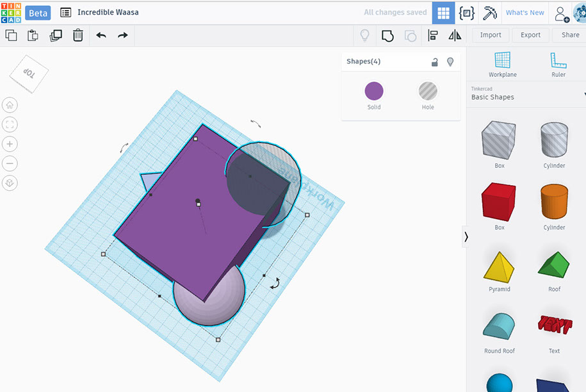Toggle orthographic perspective view
The height and width of the screenshot is (392, 586).
(x=10, y=183)
